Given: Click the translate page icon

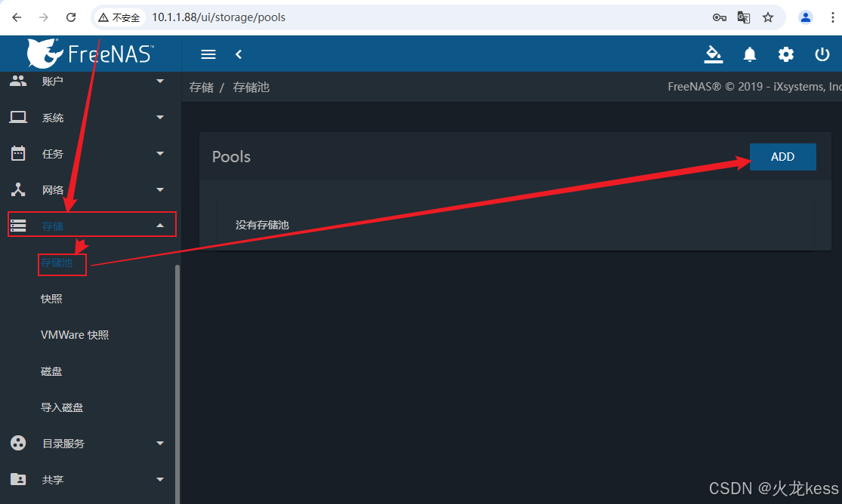Looking at the screenshot, I should point(744,17).
